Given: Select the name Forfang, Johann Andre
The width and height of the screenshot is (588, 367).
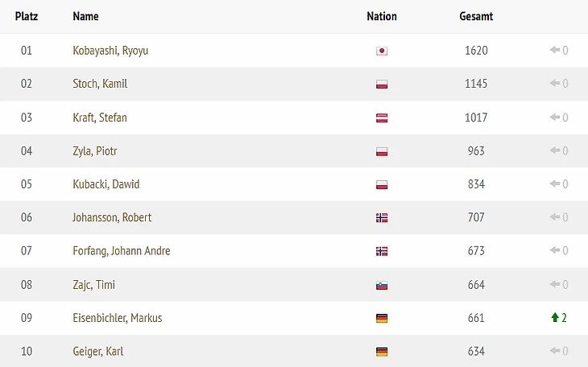Looking at the screenshot, I should [x=121, y=251].
